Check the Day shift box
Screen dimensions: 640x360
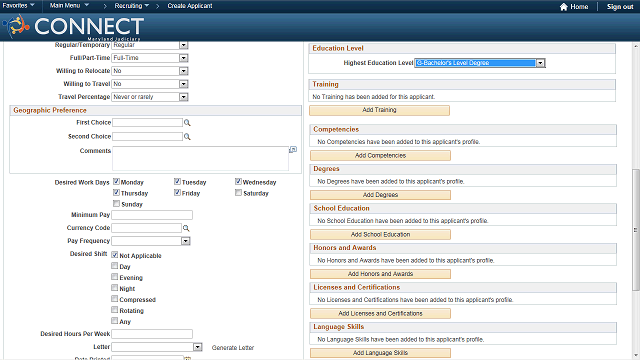115,266
